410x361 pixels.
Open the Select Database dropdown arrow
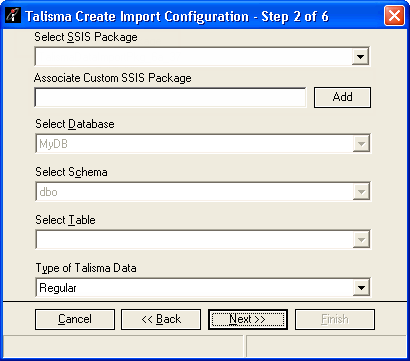pos(361,144)
